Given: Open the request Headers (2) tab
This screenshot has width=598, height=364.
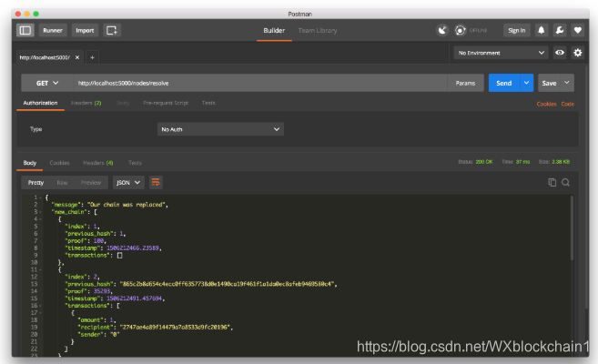Looking at the screenshot, I should pos(86,103).
